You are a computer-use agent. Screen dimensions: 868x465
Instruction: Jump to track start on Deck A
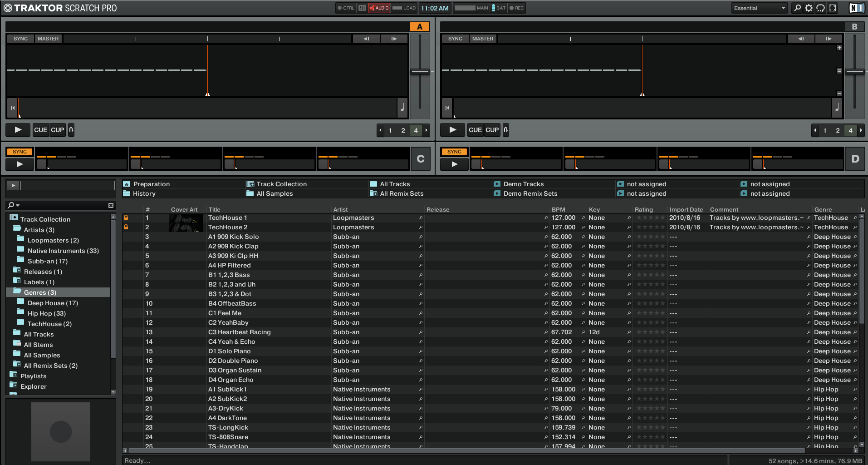coord(13,108)
